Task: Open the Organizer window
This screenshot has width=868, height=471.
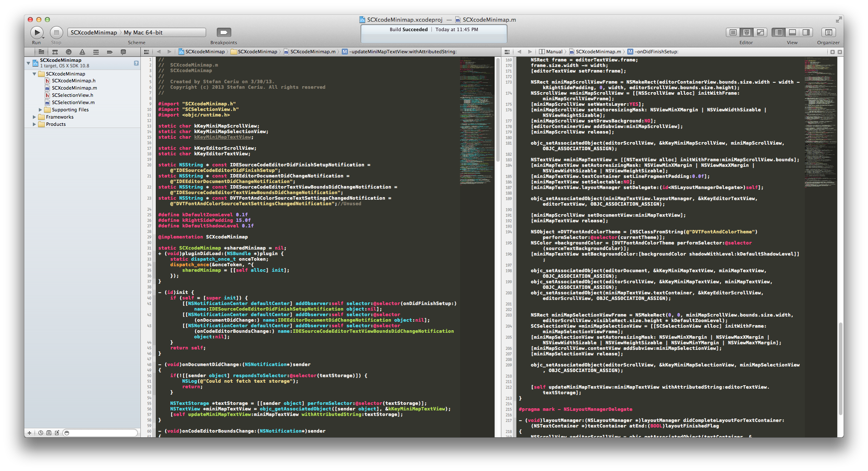Action: [x=828, y=32]
